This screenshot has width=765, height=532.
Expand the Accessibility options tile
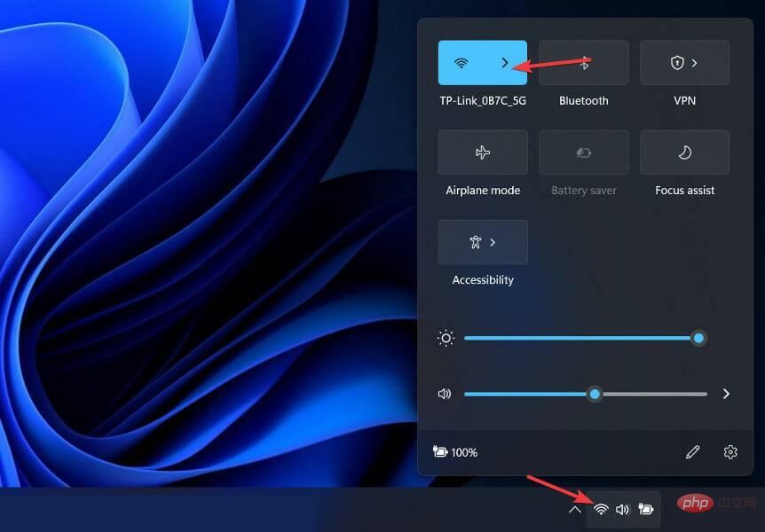click(x=483, y=242)
